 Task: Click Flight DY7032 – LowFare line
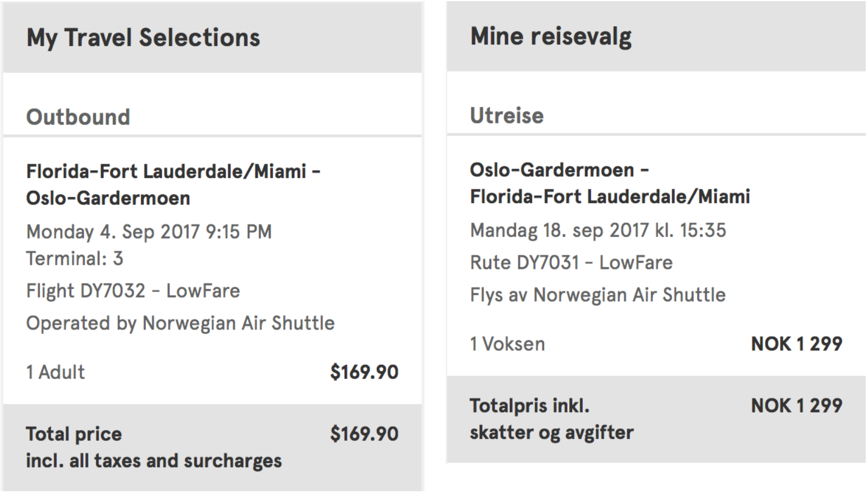coord(133,291)
